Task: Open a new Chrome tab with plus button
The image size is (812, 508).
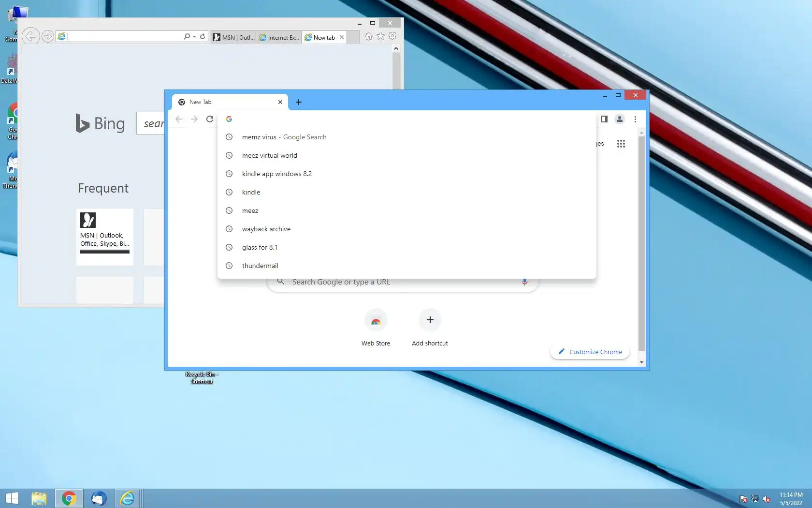Action: point(299,102)
